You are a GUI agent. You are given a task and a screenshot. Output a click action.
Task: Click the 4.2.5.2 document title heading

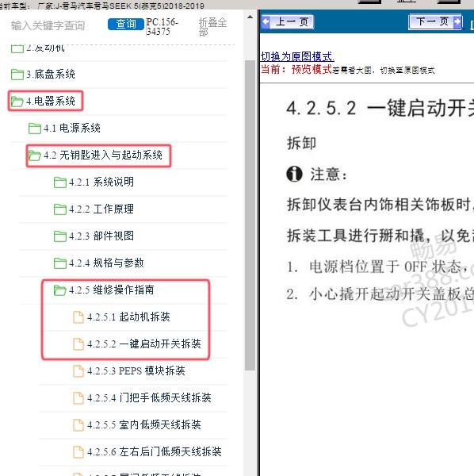pyautogui.click(x=380, y=109)
